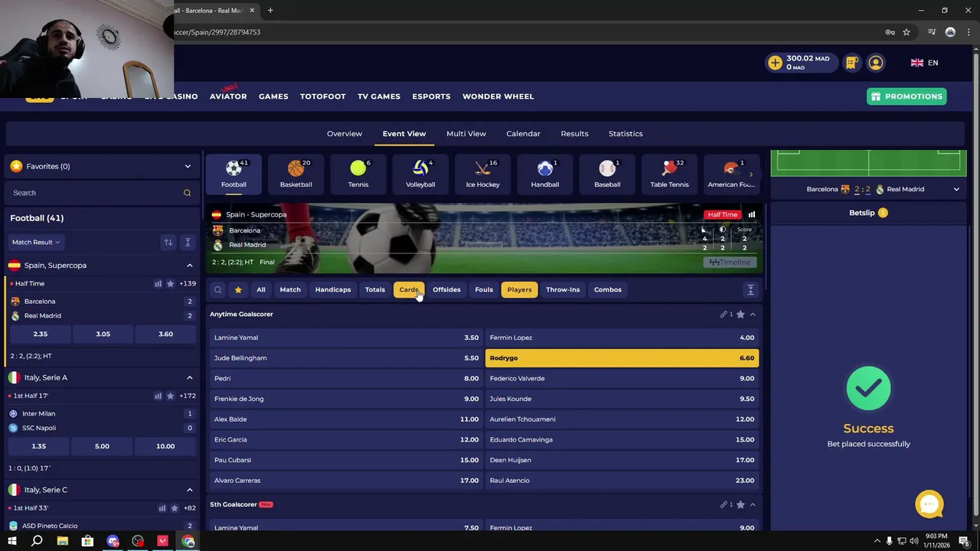This screenshot has width=980, height=551.
Task: Expand the Barcelona Real Madrid scoreboard dropdown
Action: tap(956, 189)
